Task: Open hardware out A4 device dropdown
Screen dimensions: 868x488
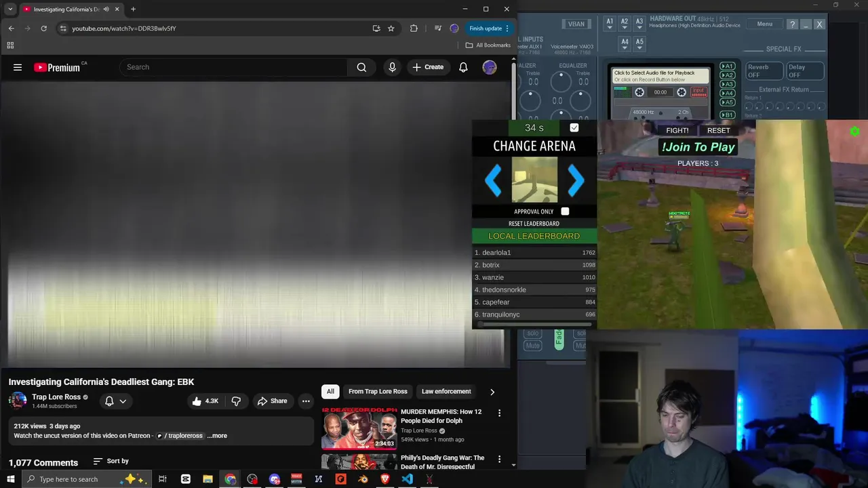Action: pos(625,43)
